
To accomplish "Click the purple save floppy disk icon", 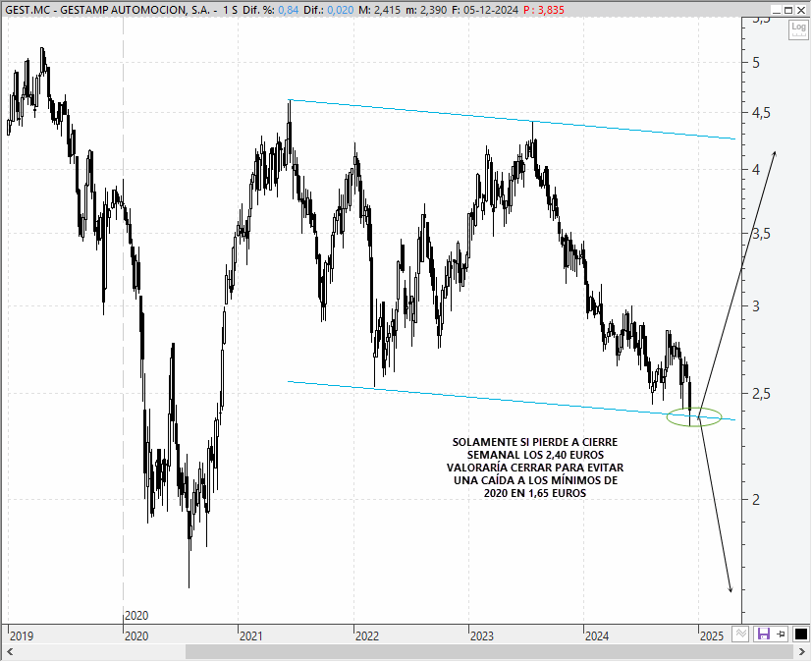I will [763, 634].
